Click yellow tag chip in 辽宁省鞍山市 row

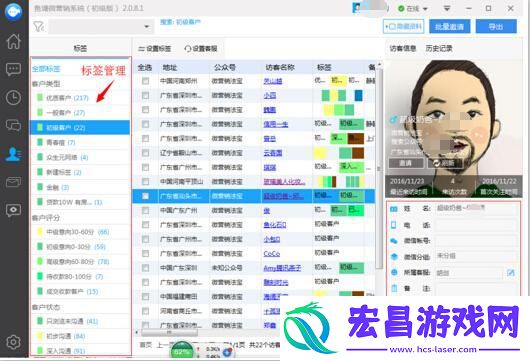click(320, 153)
